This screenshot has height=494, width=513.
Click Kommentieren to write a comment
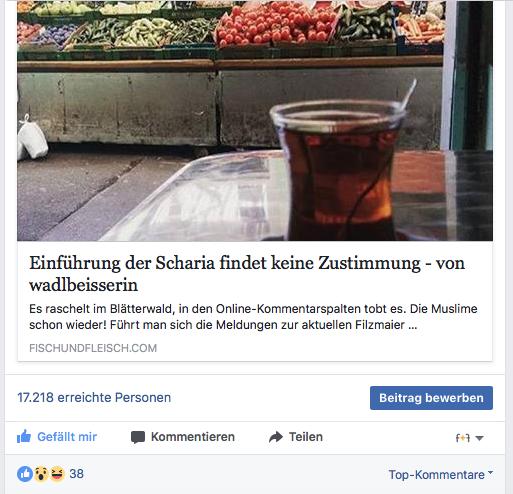click(193, 437)
